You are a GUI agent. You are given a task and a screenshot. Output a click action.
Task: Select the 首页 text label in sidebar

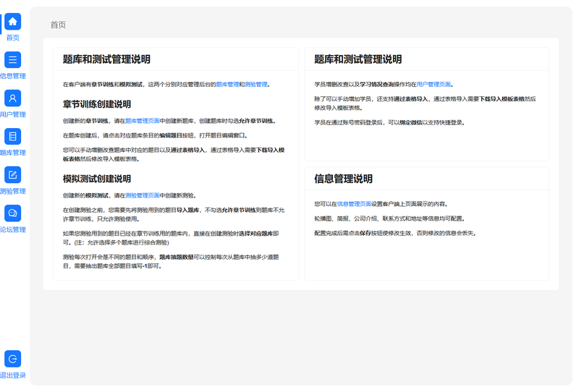[12, 38]
